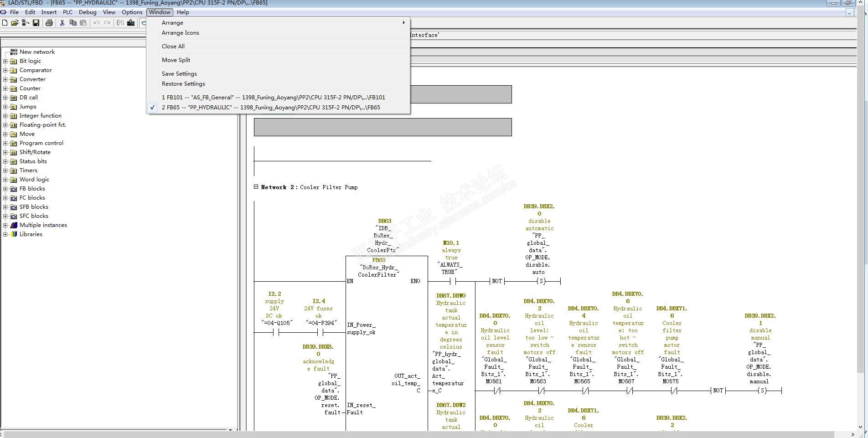Switch to window 1 FB101 AS_FB_General
This screenshot has height=438, width=868.
click(278, 98)
